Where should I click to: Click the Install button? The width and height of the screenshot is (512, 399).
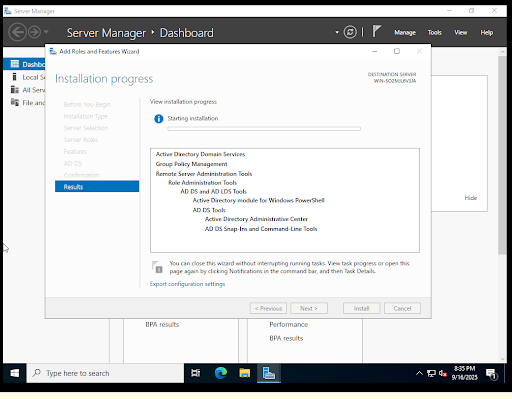pyautogui.click(x=362, y=308)
